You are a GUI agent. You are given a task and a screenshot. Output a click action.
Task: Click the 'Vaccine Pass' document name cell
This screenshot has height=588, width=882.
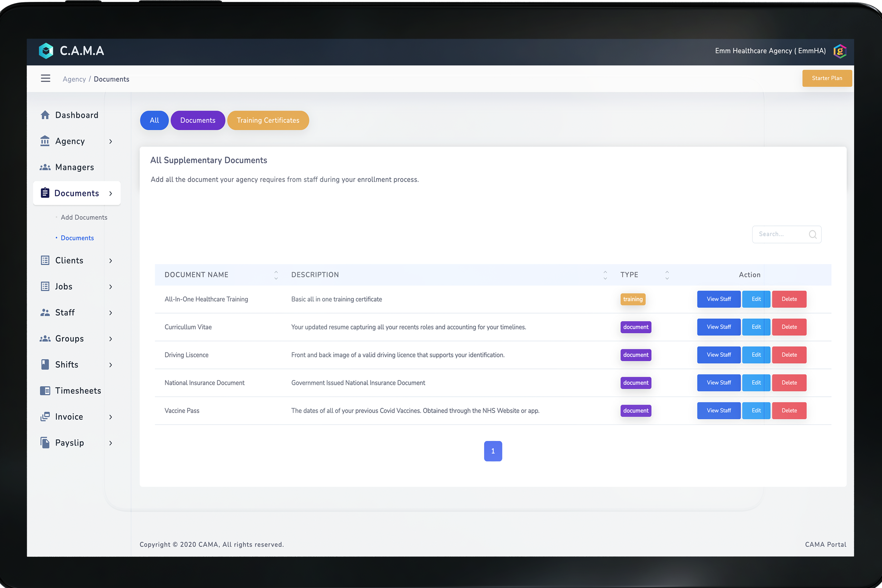coord(182,411)
